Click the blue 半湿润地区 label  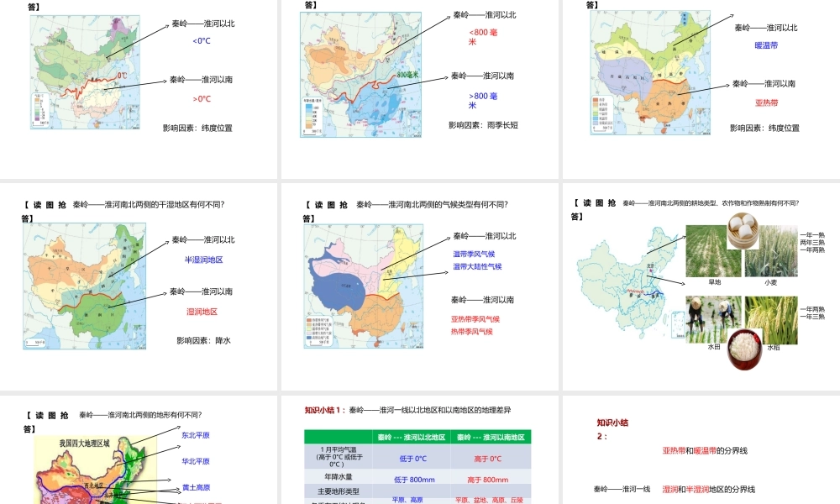pos(203,260)
